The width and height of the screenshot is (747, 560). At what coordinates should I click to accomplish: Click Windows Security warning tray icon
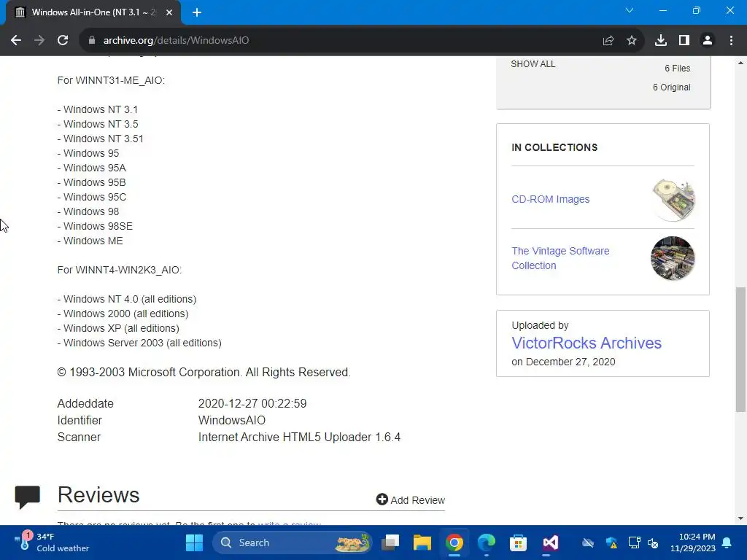pyautogui.click(x=612, y=542)
